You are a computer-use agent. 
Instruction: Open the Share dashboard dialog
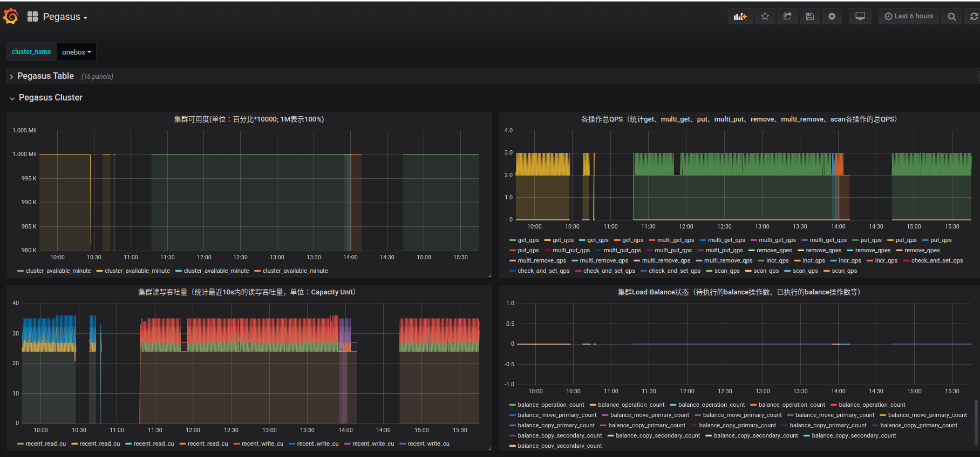click(x=787, y=17)
